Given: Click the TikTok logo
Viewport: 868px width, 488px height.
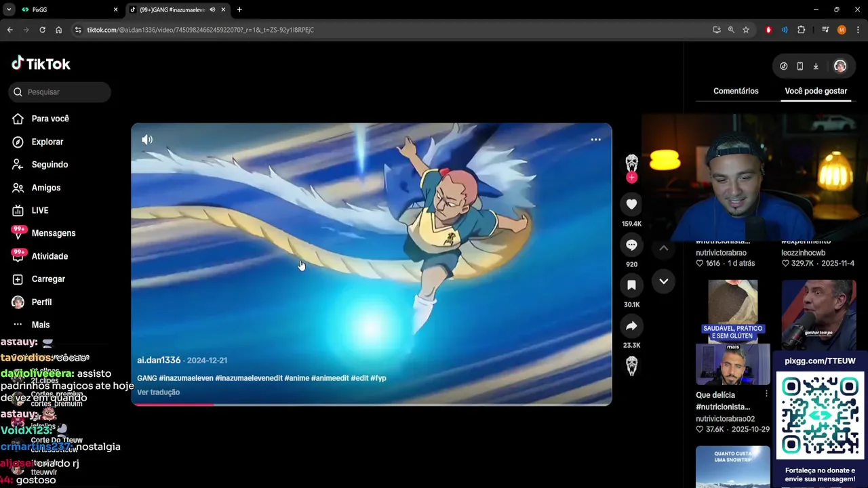Looking at the screenshot, I should tap(41, 64).
